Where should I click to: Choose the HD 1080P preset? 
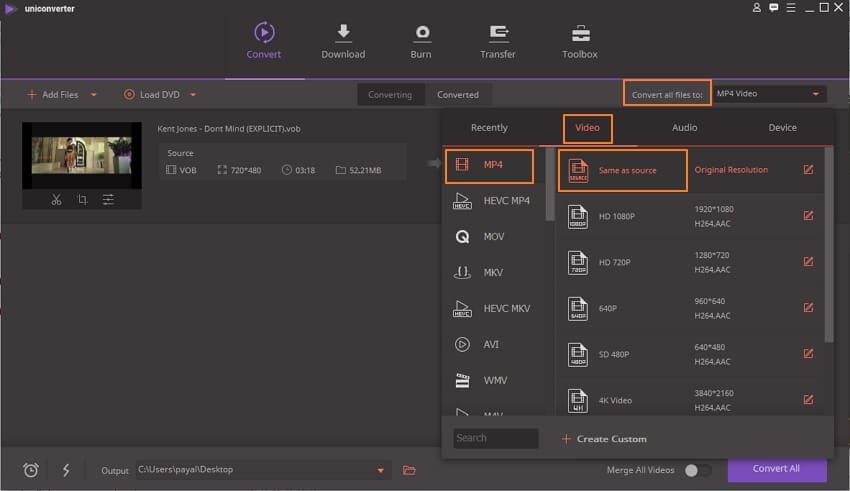[691, 216]
